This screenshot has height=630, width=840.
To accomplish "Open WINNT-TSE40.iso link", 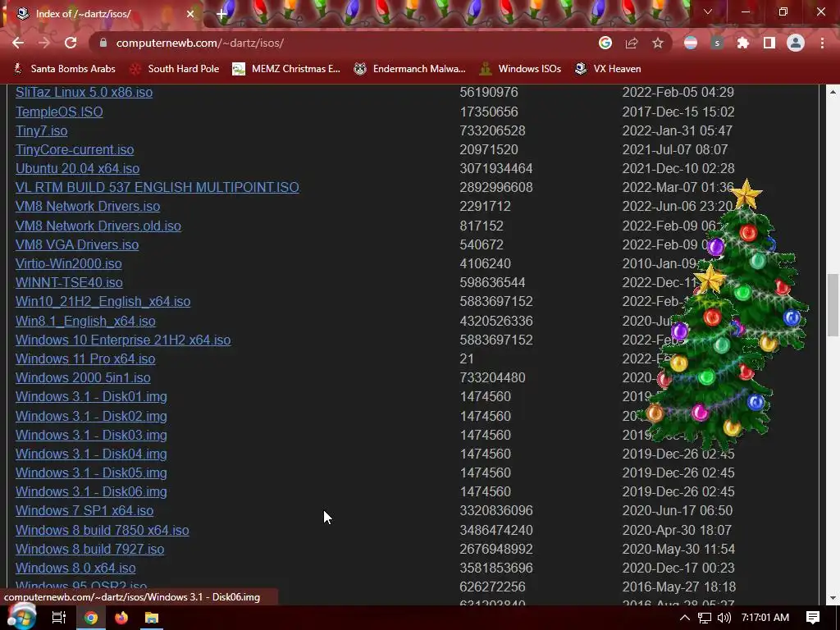I will click(x=69, y=282).
